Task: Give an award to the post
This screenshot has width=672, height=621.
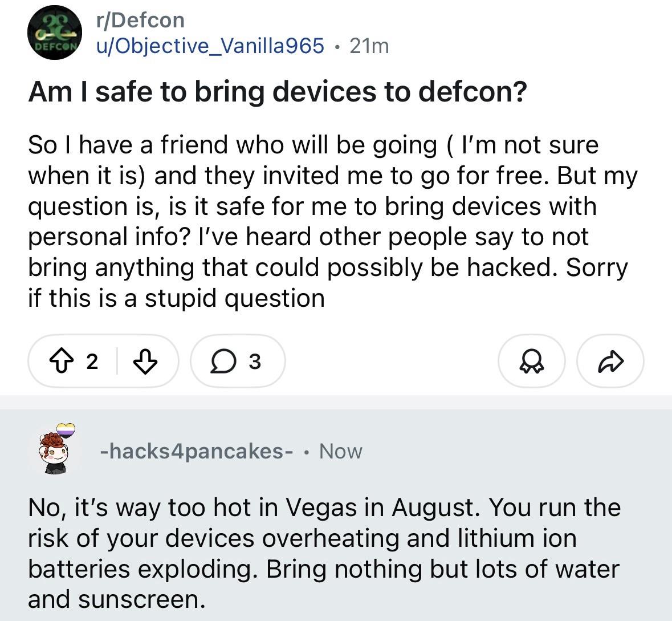Action: 531,360
